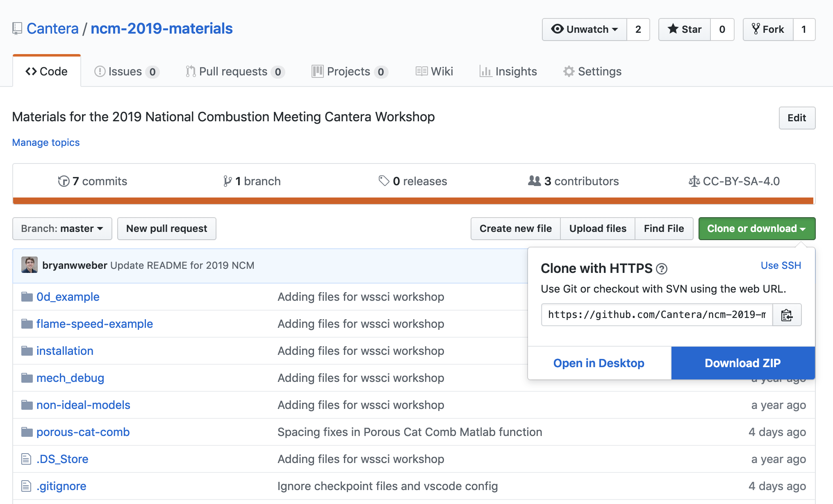The height and width of the screenshot is (504, 833).
Task: Click the Download ZIP button
Action: pos(742,363)
